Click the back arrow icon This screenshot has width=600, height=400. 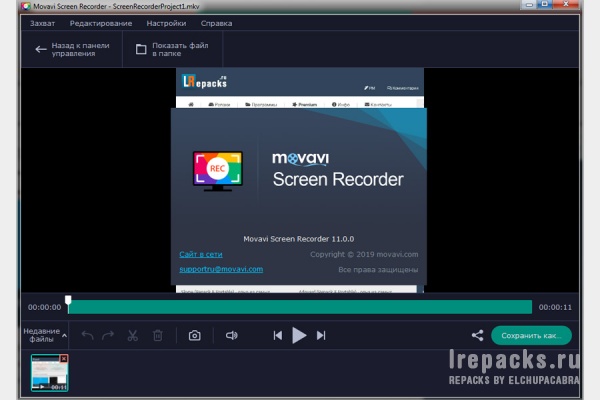pyautogui.click(x=41, y=49)
